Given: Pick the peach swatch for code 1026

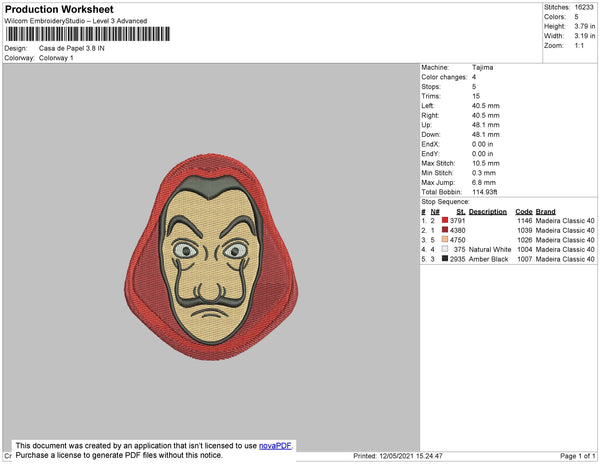Looking at the screenshot, I should pyautogui.click(x=445, y=240).
